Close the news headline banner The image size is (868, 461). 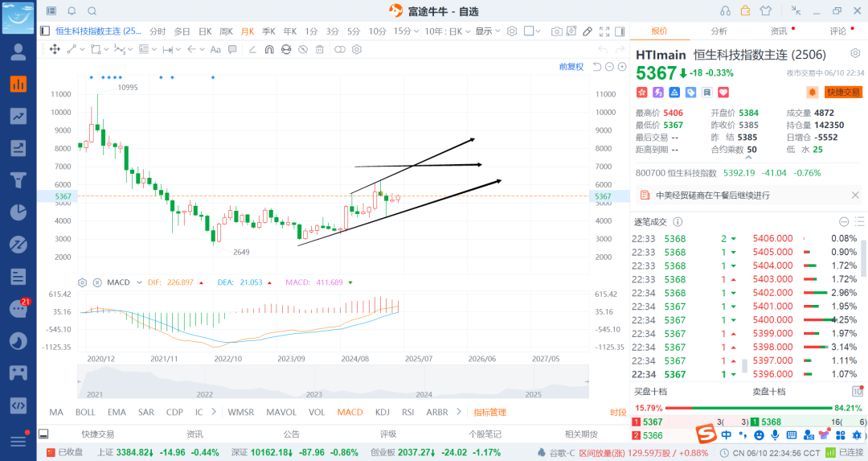coord(855,195)
